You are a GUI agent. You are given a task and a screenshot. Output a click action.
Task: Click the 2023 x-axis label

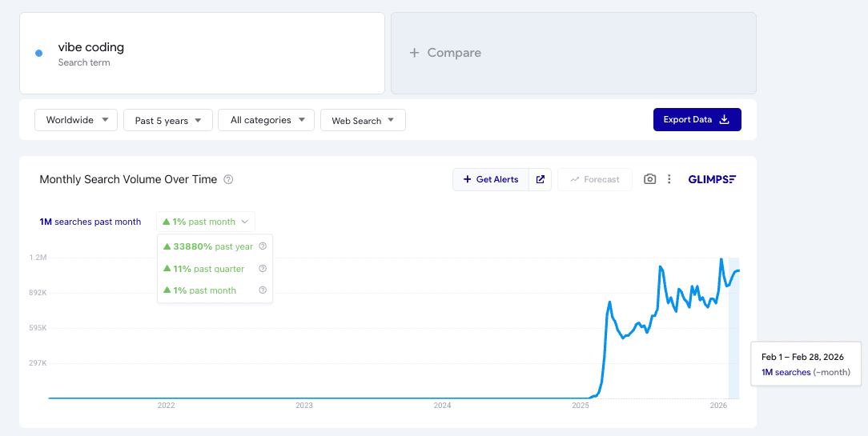304,406
